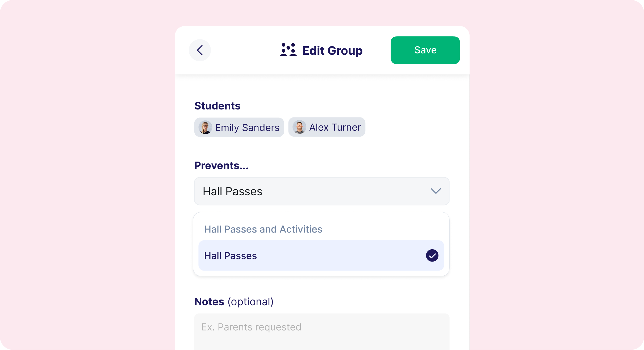Viewport: 644px width, 350px height.
Task: Click the Ex. Parents requested placeholder text
Action: (251, 327)
